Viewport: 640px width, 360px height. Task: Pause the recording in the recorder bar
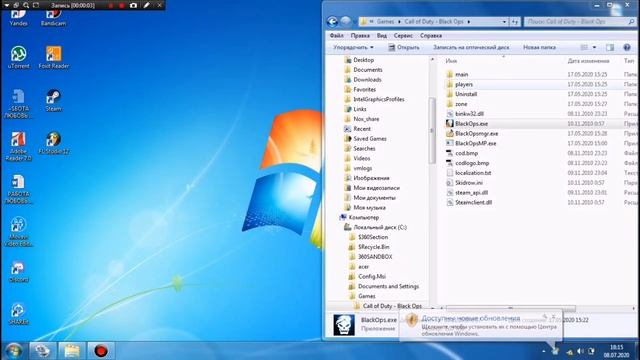click(111, 5)
